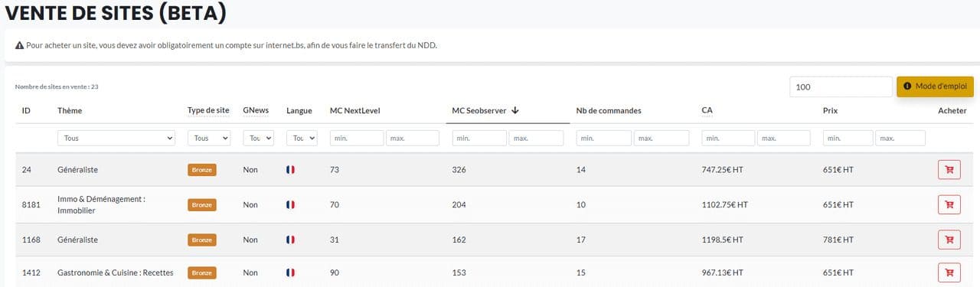
Task: Sort by MC NextLevel column
Action: click(x=354, y=110)
